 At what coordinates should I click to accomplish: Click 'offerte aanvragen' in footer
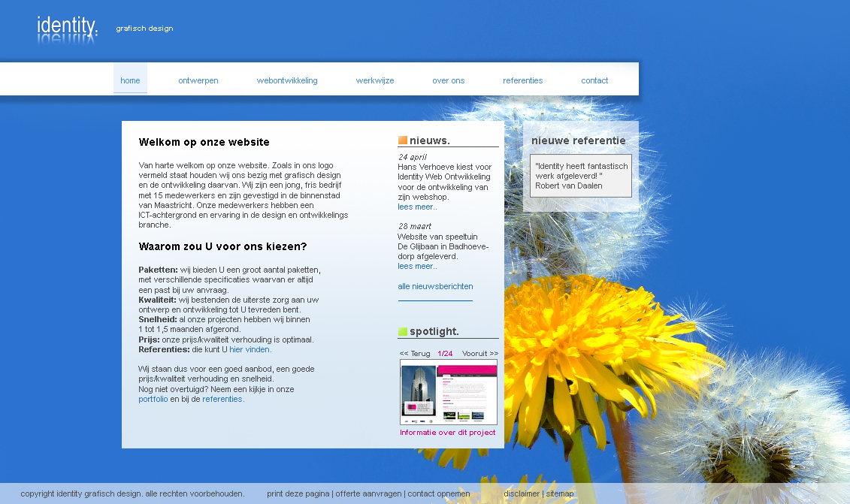(x=368, y=493)
